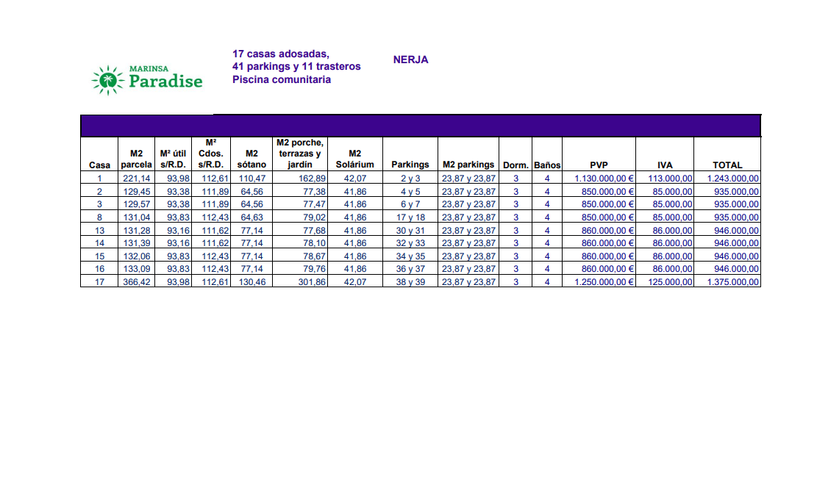Screen dimensions: 817x504
Task: Click the Baños column header
Action: point(547,165)
